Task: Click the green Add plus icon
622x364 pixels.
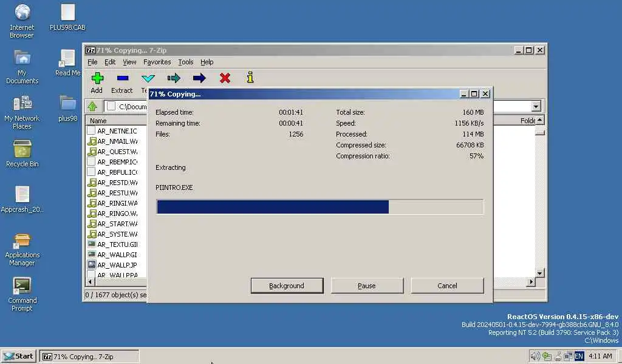Action: coord(97,78)
